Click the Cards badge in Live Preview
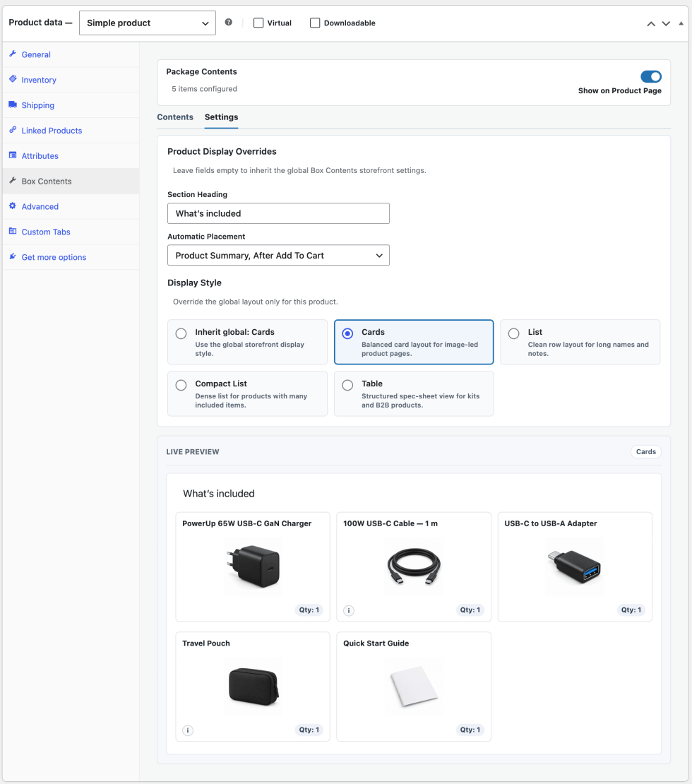The height and width of the screenshot is (784, 692). [x=646, y=451]
